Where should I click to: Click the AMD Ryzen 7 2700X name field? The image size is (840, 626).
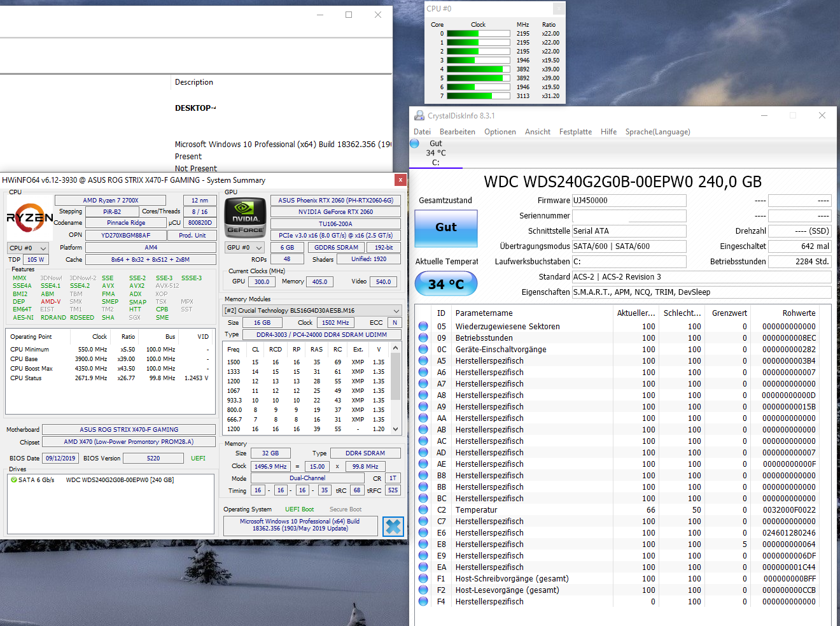pyautogui.click(x=110, y=201)
